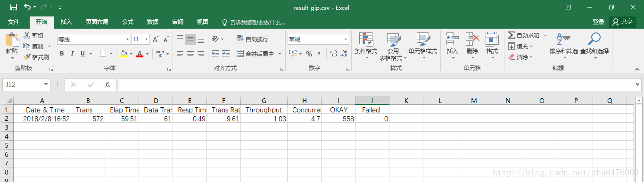This screenshot has height=182, width=644.
Task: Switch to the Review (审阅) tab
Action: (x=178, y=22)
